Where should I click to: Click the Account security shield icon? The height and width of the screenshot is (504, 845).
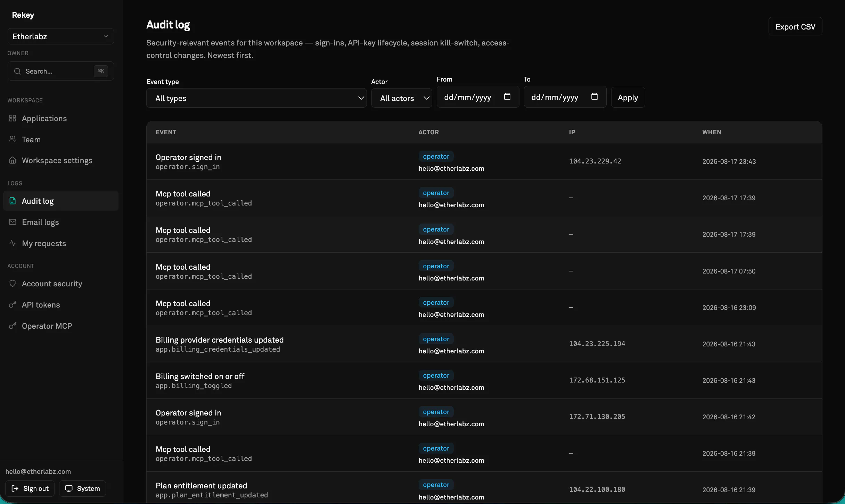[x=13, y=284]
